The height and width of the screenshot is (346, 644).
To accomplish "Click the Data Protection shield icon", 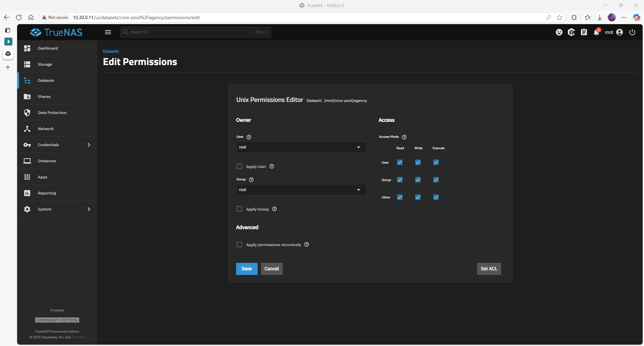I will (27, 113).
